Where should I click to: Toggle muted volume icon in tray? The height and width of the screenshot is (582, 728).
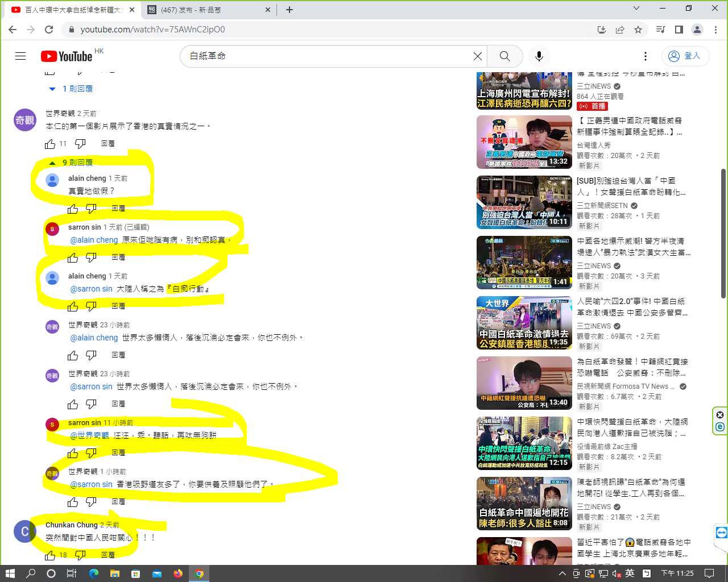click(617, 573)
